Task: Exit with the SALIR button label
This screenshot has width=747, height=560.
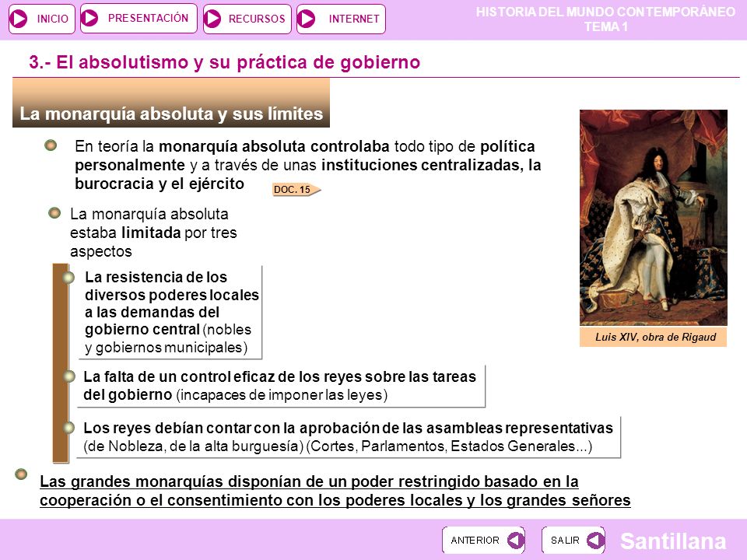Action: point(565,541)
